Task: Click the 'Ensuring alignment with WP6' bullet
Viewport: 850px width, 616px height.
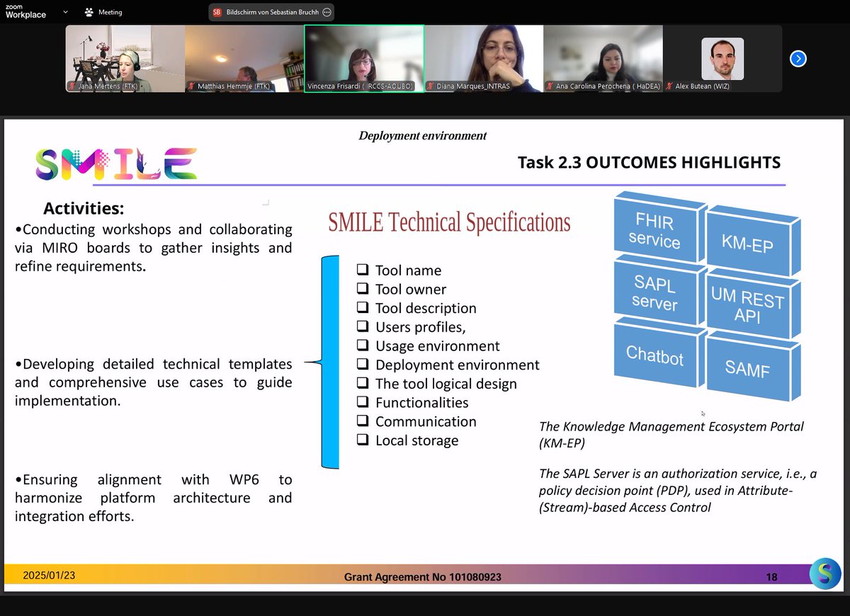Action: pyautogui.click(x=154, y=498)
